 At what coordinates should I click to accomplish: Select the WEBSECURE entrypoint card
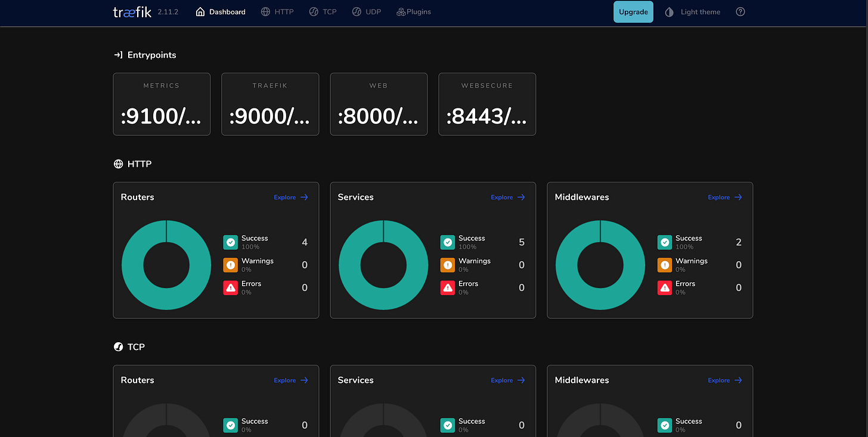(x=487, y=104)
